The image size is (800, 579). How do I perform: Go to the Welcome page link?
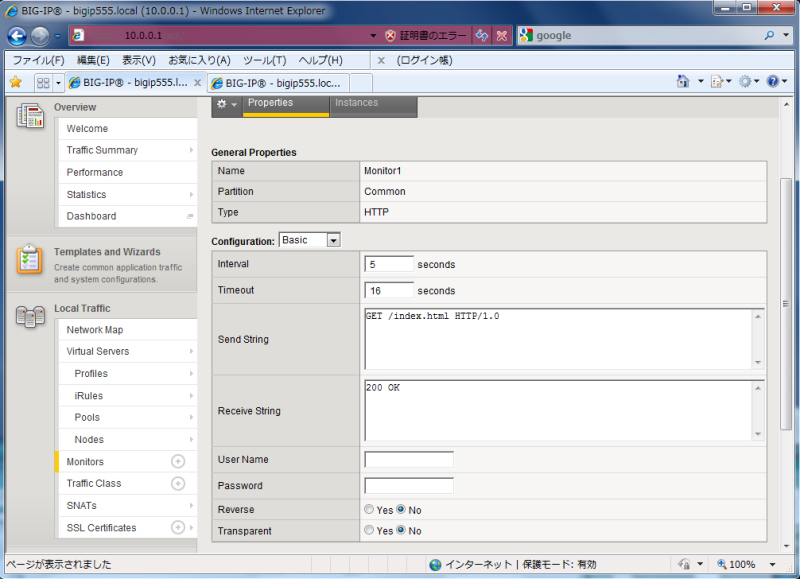click(87, 128)
